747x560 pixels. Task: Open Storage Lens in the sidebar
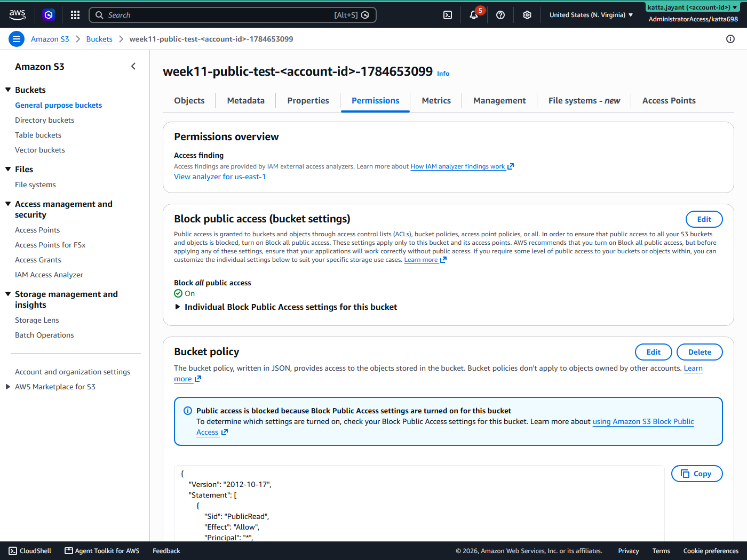[x=37, y=320]
